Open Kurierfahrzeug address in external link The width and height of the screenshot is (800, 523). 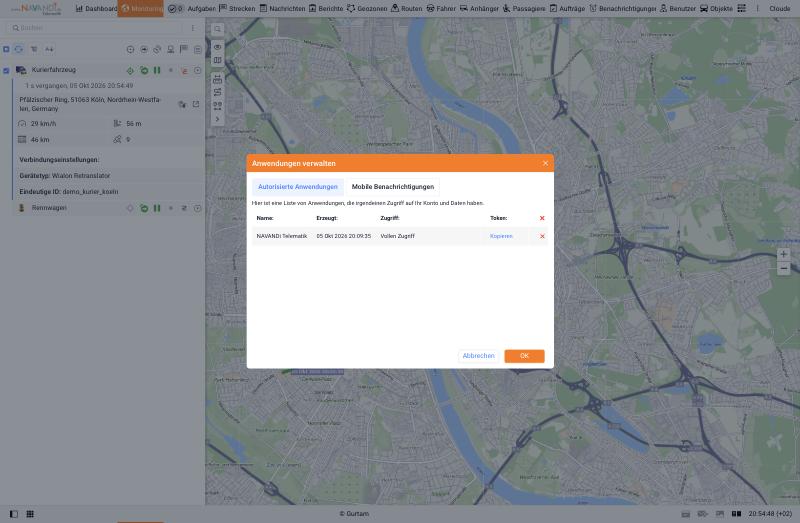(x=196, y=104)
